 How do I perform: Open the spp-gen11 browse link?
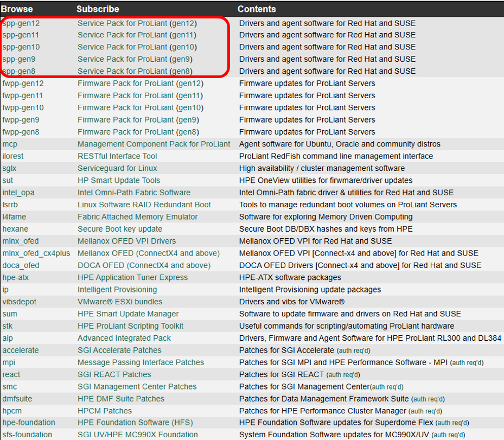click(x=21, y=35)
